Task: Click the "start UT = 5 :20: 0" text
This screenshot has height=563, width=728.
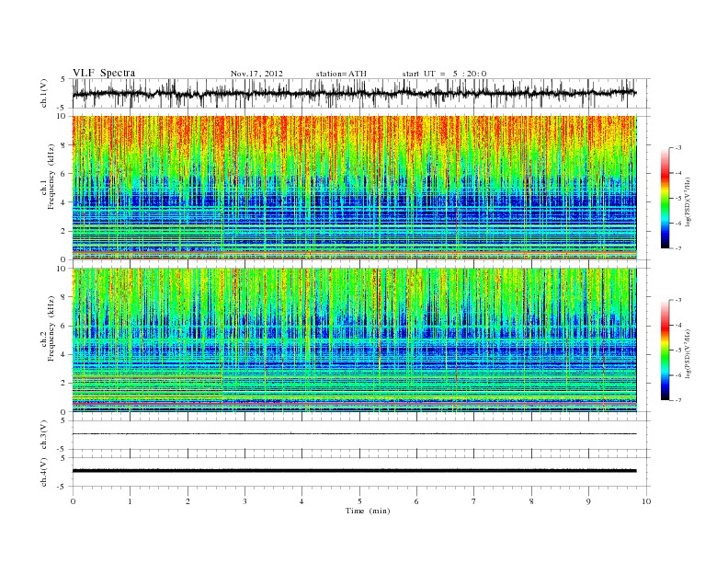Action: tap(444, 74)
